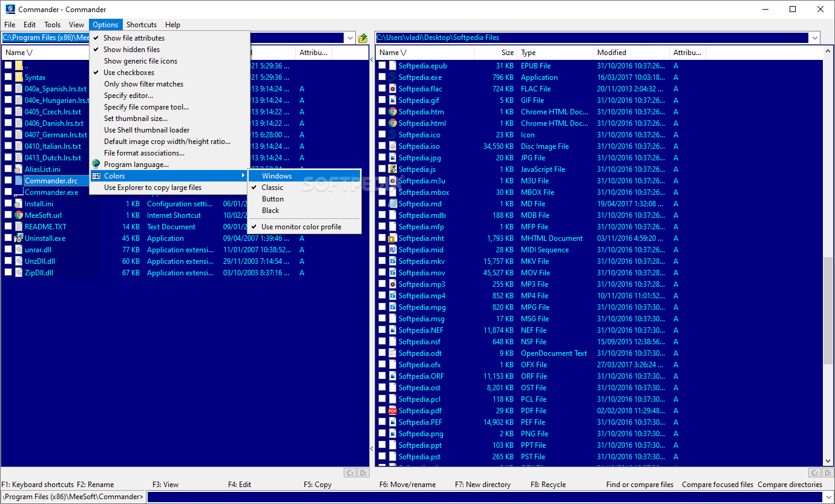This screenshot has height=504, width=835.
Task: Sort right panel by Size column header
Action: pos(496,53)
